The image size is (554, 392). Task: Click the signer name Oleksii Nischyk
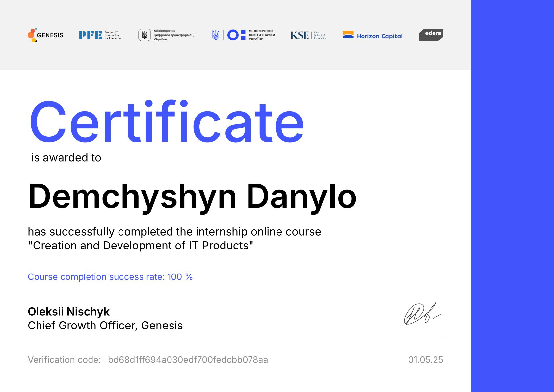68,311
